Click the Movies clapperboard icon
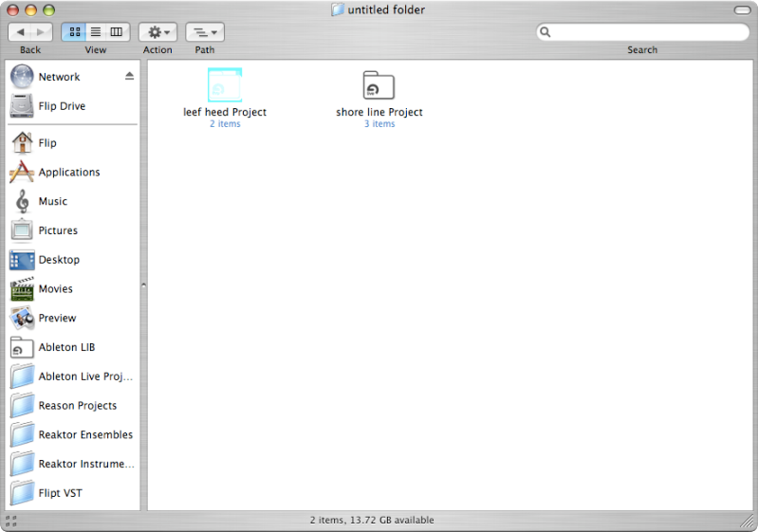 [x=22, y=288]
